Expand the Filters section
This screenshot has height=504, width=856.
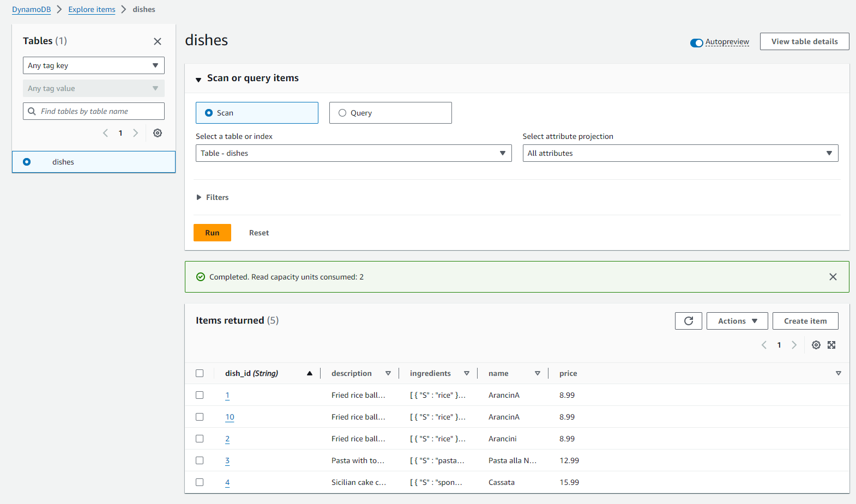click(212, 197)
